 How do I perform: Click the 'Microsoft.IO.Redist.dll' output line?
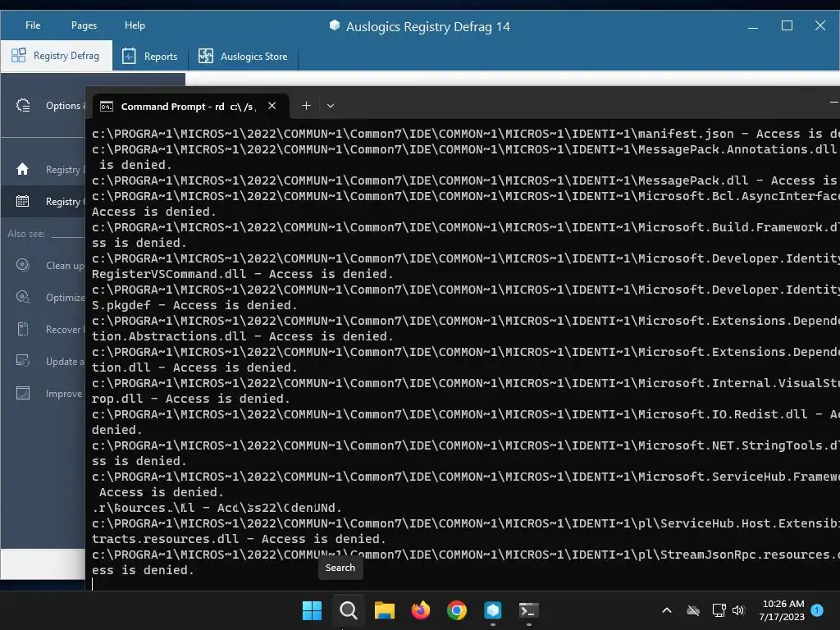coord(466,414)
